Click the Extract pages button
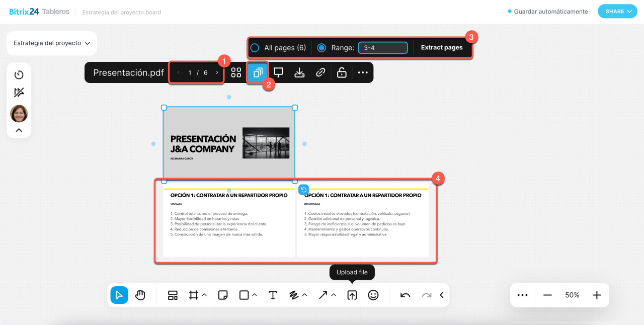The width and height of the screenshot is (644, 325). tap(442, 48)
